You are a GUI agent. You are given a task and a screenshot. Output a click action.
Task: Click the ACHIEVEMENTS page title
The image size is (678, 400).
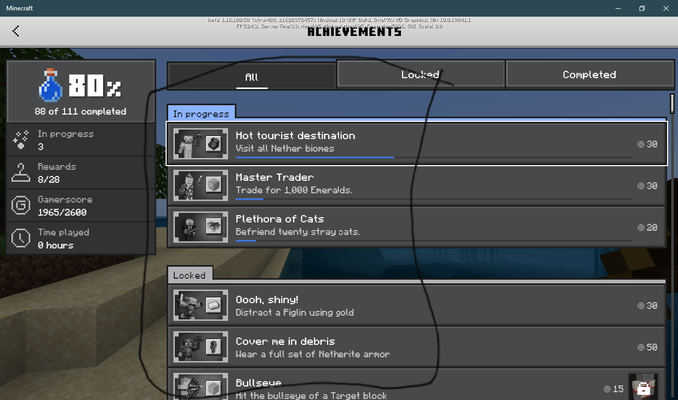(354, 32)
